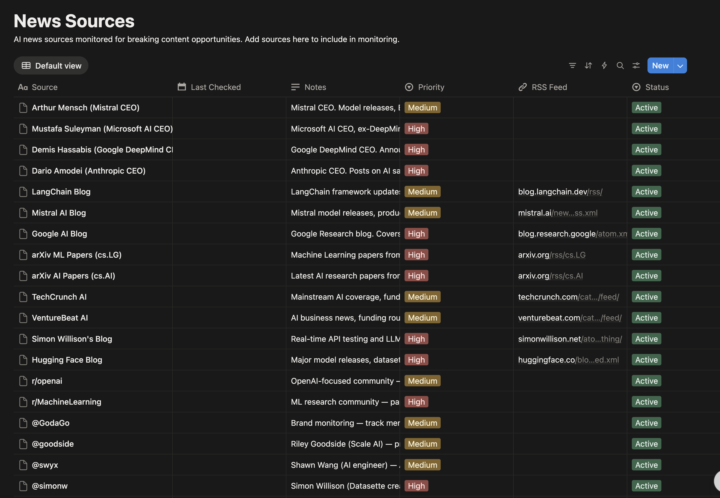Screen dimensions: 720x498
Task: Click page icon for VentureBeat AI row
Action: pyautogui.click(x=23, y=318)
